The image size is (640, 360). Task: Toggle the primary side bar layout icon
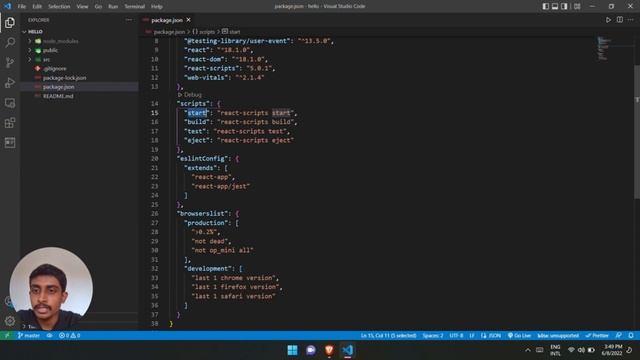point(546,6)
